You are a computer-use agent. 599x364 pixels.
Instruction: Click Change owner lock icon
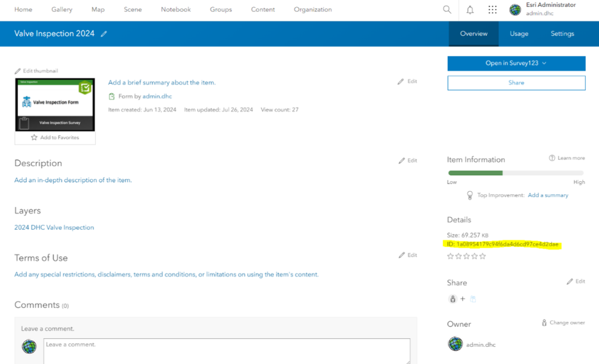pyautogui.click(x=544, y=323)
